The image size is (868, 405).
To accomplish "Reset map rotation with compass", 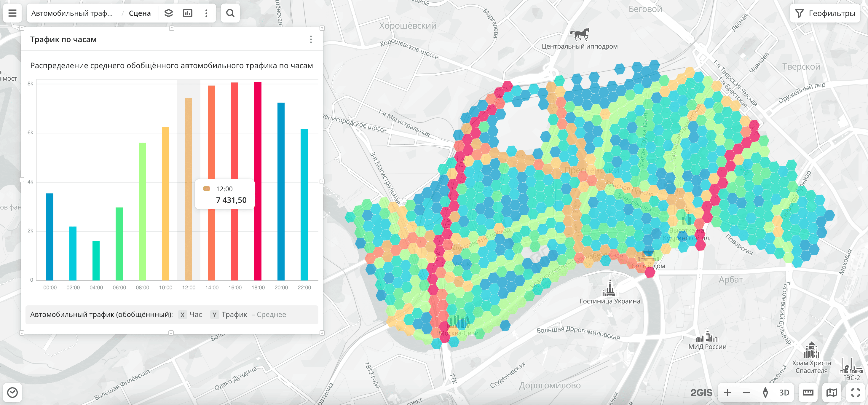I will pos(765,393).
